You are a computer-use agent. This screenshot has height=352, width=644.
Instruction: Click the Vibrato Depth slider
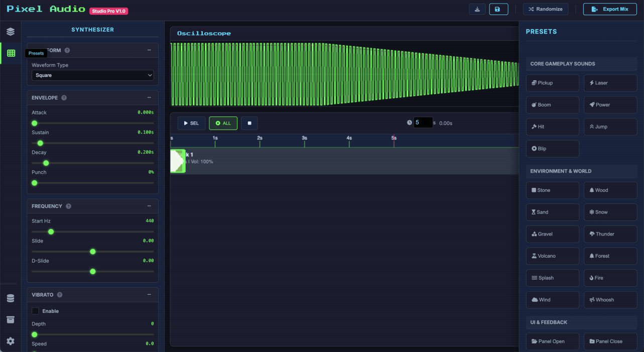(92, 334)
